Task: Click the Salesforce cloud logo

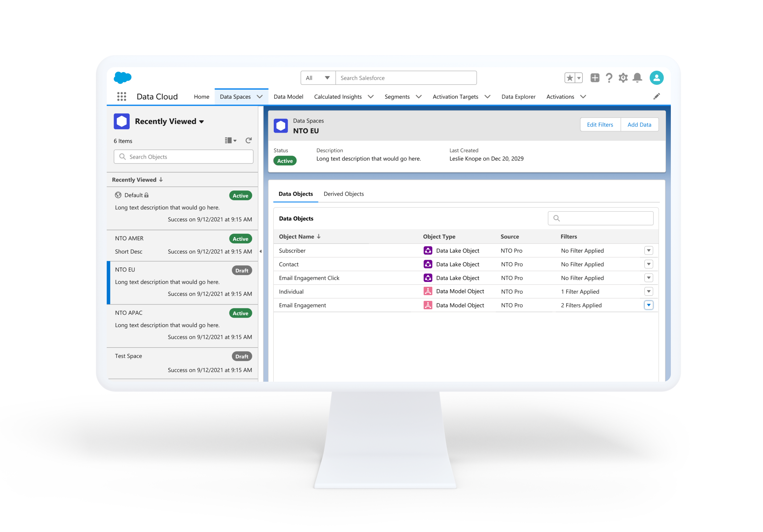Action: (123, 78)
